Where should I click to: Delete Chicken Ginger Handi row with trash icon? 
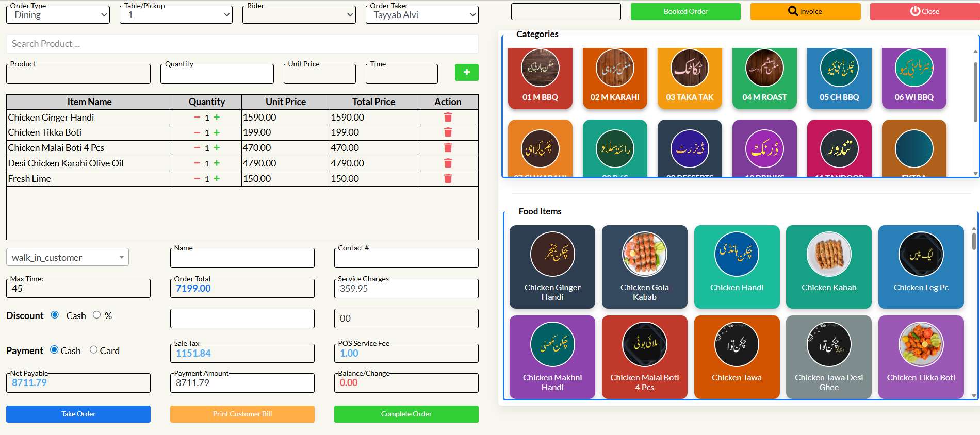pyautogui.click(x=448, y=118)
